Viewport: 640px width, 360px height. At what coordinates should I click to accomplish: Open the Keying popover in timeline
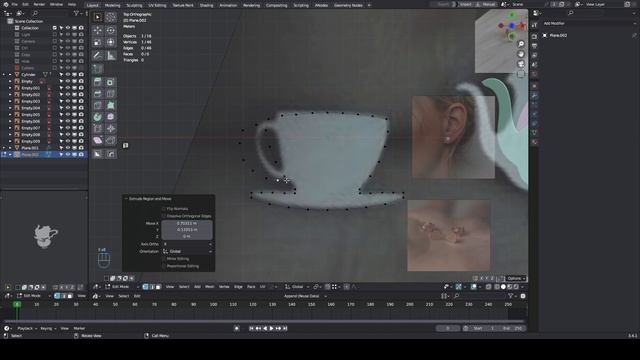point(48,328)
